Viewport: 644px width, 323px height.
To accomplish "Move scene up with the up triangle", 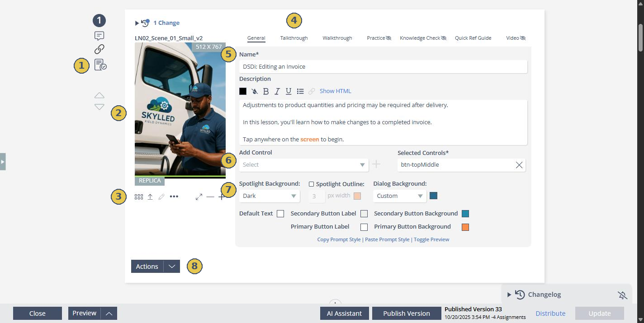I will pyautogui.click(x=99, y=95).
